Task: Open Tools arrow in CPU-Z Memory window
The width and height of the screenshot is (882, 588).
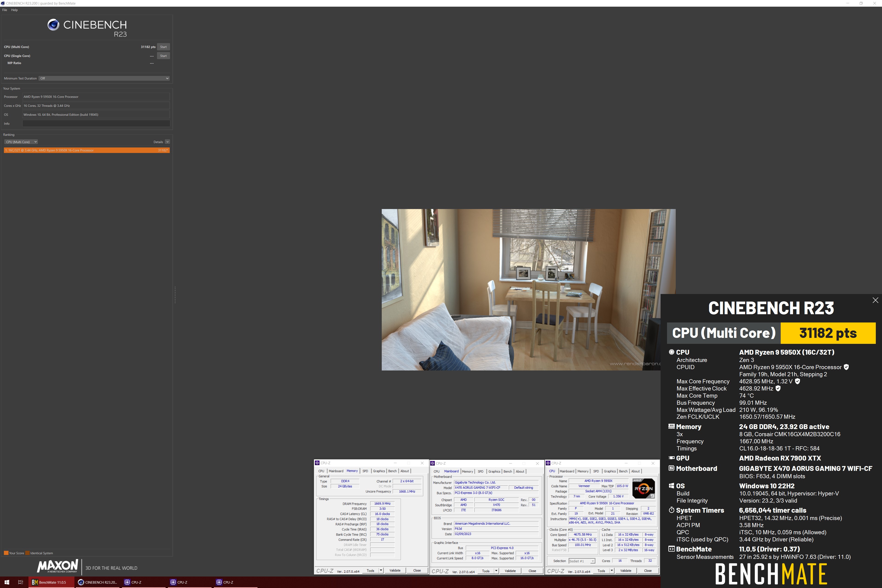Action: pos(381,570)
